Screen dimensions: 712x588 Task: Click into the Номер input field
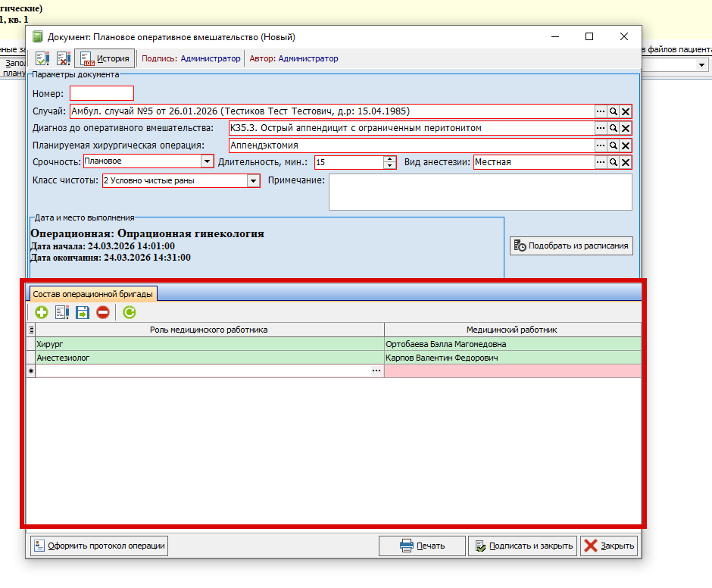tap(101, 94)
